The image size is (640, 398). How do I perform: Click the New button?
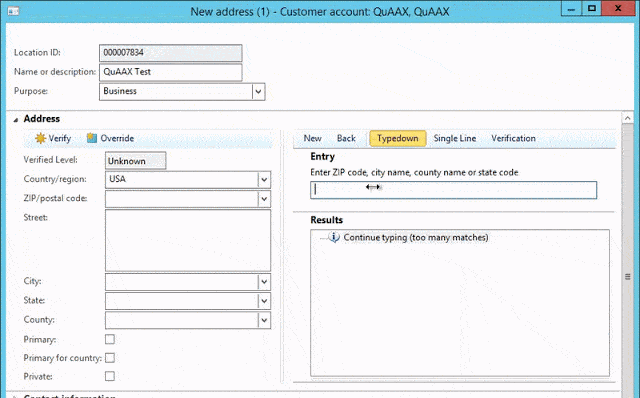pos(313,138)
